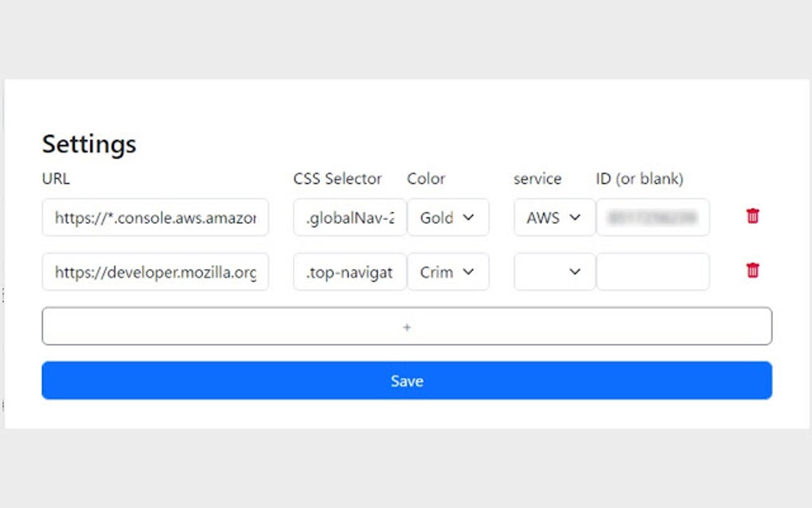Focus the developer.mozilla.org URL field
The image size is (812, 508).
point(155,272)
